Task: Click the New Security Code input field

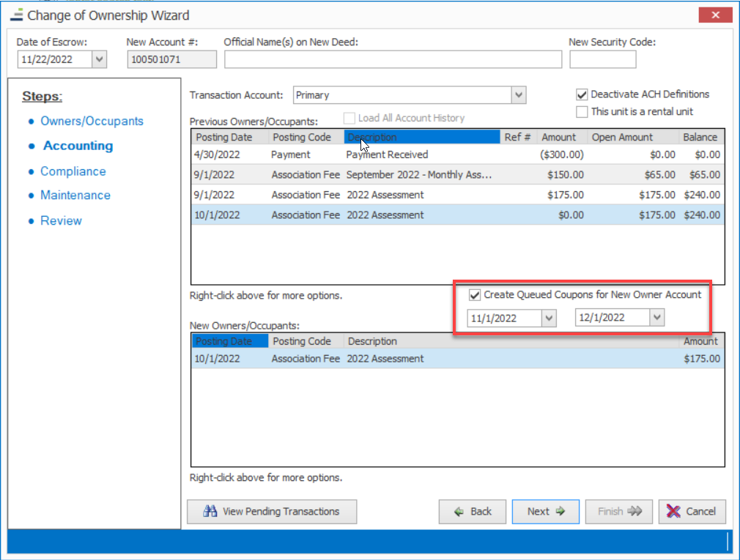Action: click(x=602, y=60)
